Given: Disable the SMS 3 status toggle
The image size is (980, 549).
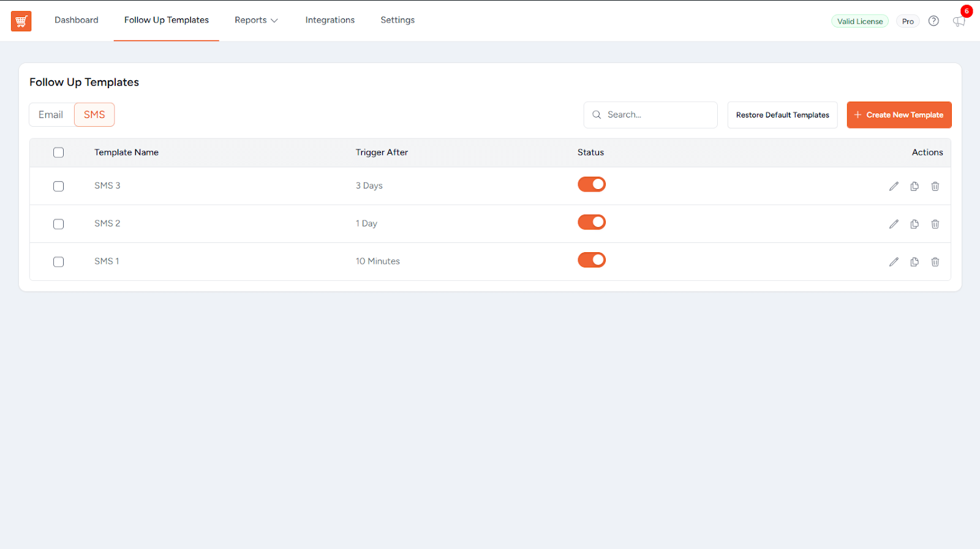Looking at the screenshot, I should click(592, 184).
